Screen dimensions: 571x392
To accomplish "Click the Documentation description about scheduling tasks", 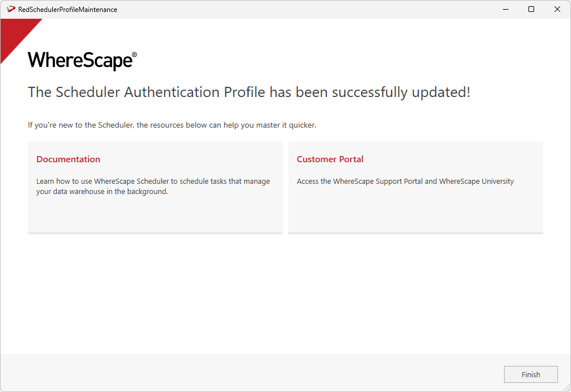I will pyautogui.click(x=153, y=187).
